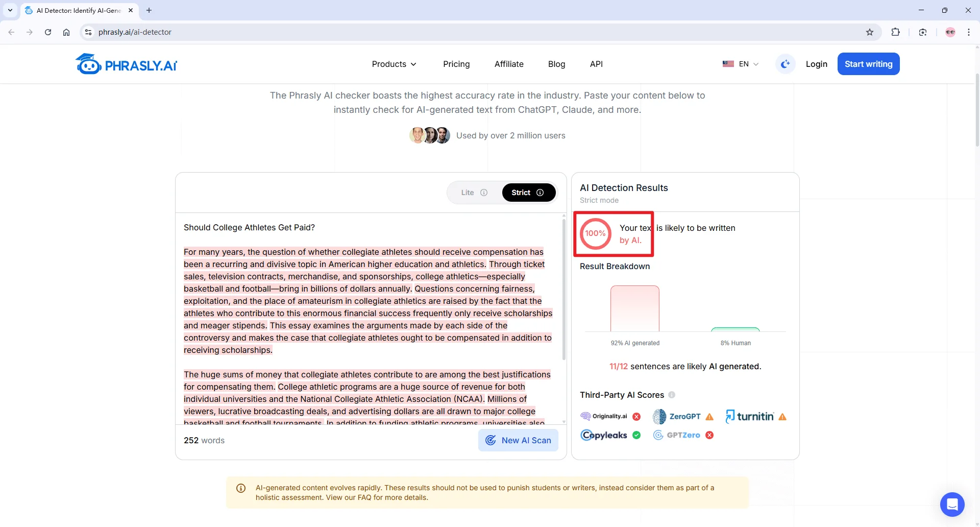Expand the Products dropdown menu
This screenshot has height=527, width=980.
(x=394, y=64)
